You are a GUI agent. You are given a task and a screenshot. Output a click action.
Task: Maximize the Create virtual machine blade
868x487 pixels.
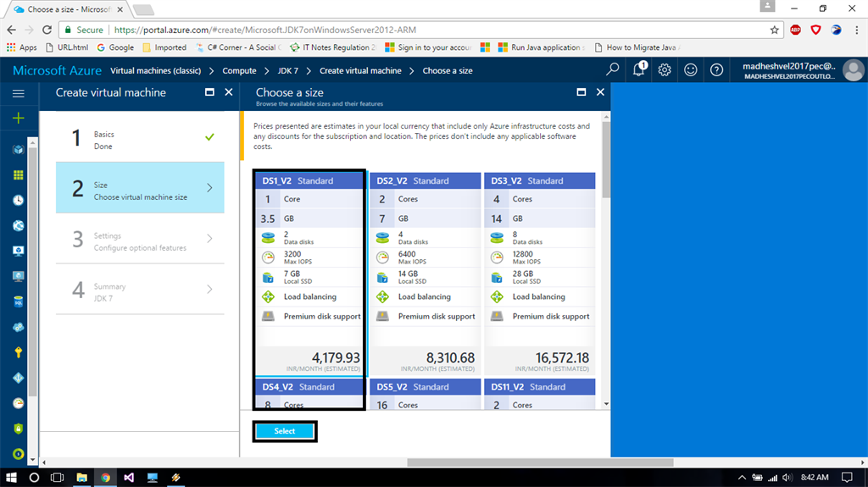[209, 92]
